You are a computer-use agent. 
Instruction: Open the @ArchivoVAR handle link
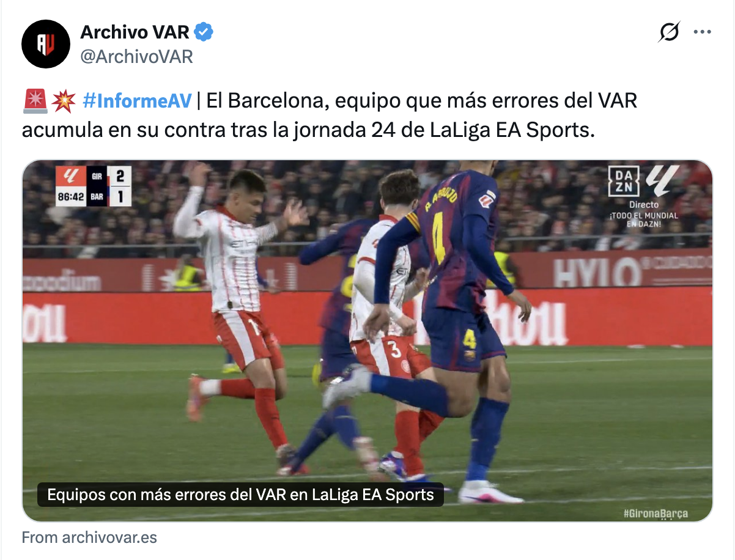(x=136, y=56)
